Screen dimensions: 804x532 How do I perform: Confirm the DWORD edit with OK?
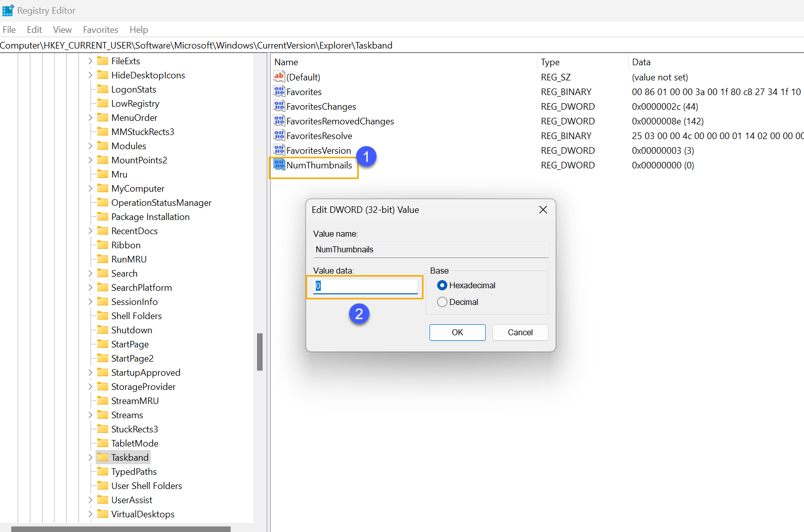coord(457,332)
